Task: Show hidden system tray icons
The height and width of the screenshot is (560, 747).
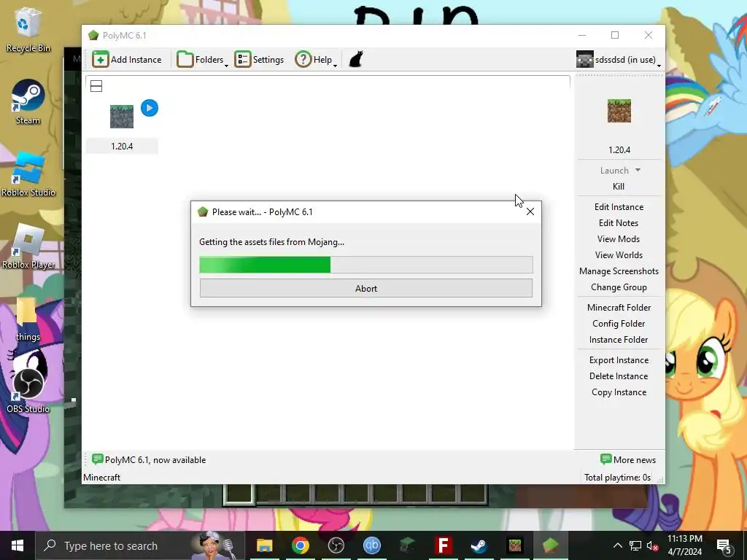Action: [x=617, y=545]
